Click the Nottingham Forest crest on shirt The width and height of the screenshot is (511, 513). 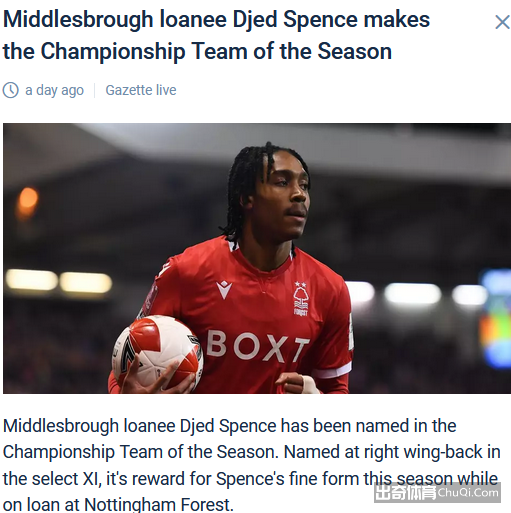[301, 299]
